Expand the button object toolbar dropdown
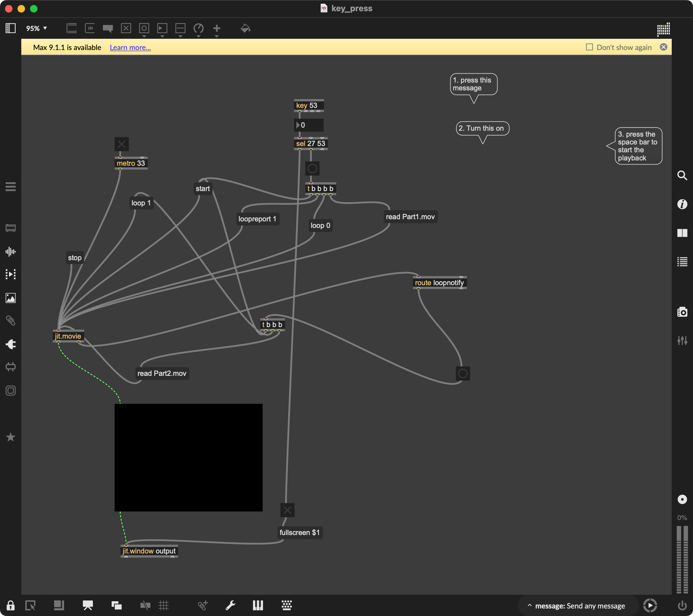The height and width of the screenshot is (616, 693). (144, 36)
